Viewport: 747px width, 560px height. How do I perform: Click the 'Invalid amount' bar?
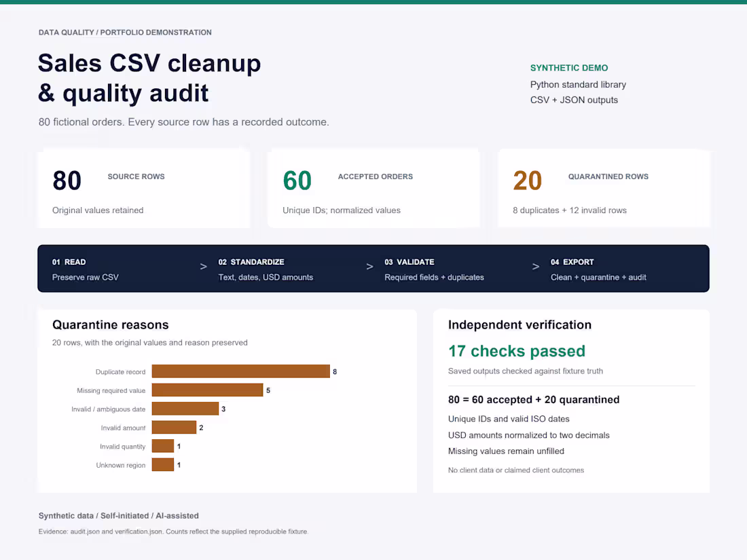(x=174, y=427)
